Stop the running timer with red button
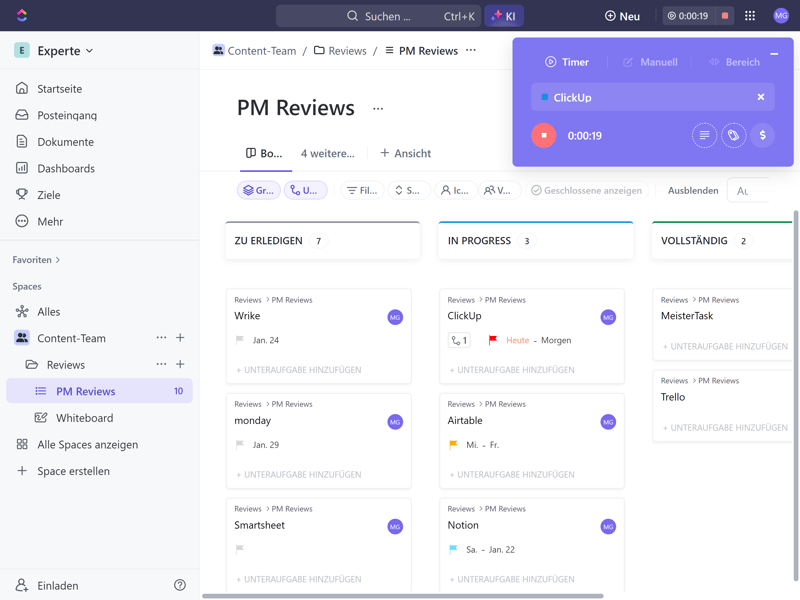 544,135
